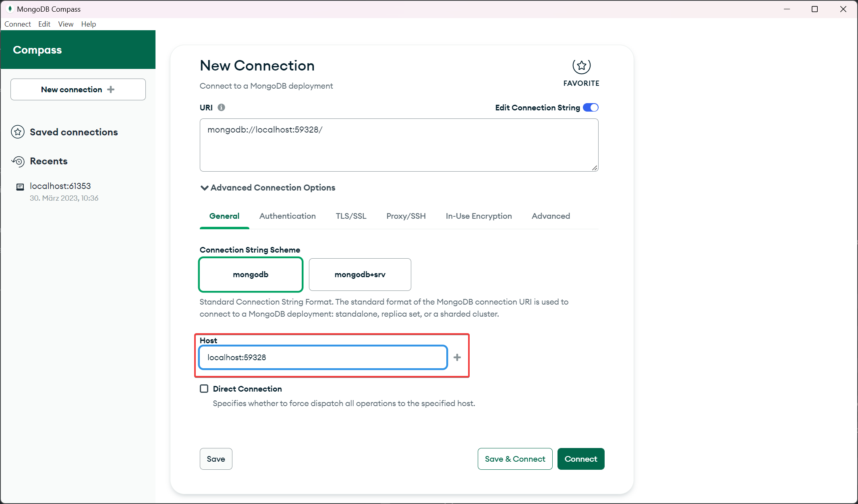Screen dimensions: 858x504
Task: Select the mongodb scheme option
Action: coord(251,274)
